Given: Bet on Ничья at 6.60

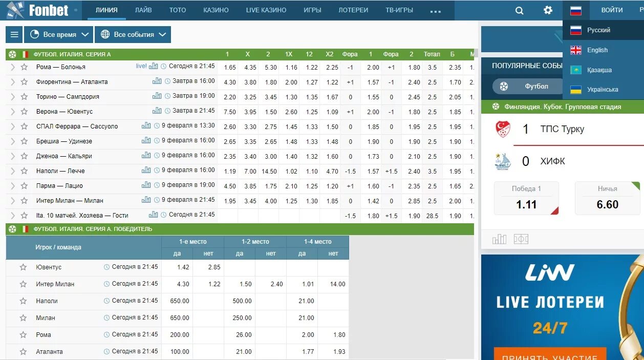Looking at the screenshot, I should pos(608,198).
